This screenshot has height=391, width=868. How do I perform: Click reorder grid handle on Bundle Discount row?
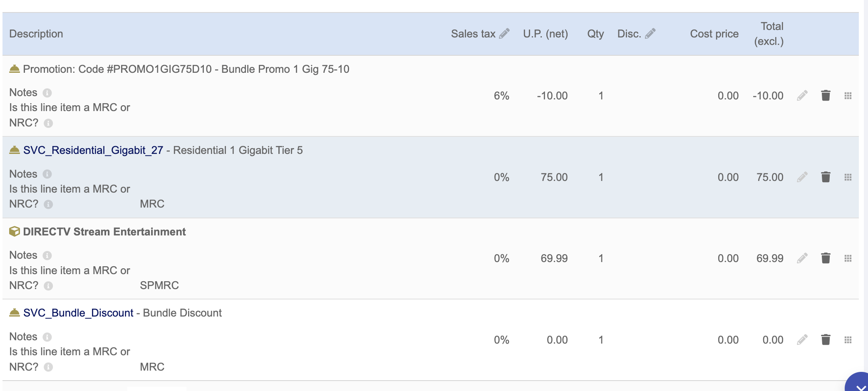[x=848, y=340]
